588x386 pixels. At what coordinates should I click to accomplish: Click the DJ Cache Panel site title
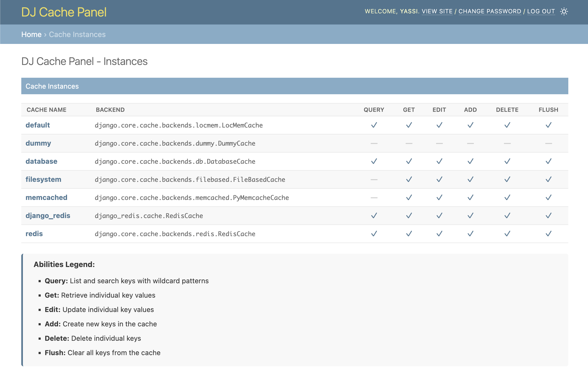[x=64, y=12]
